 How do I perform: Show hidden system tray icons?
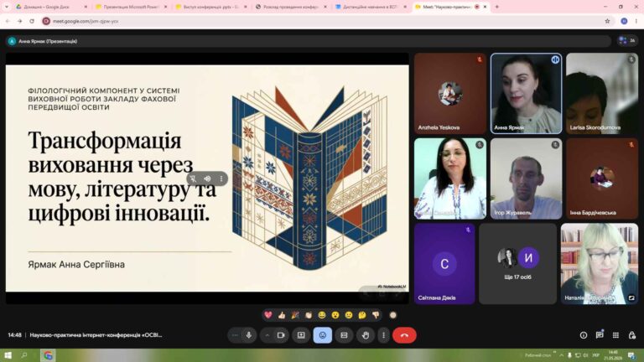tap(562, 355)
